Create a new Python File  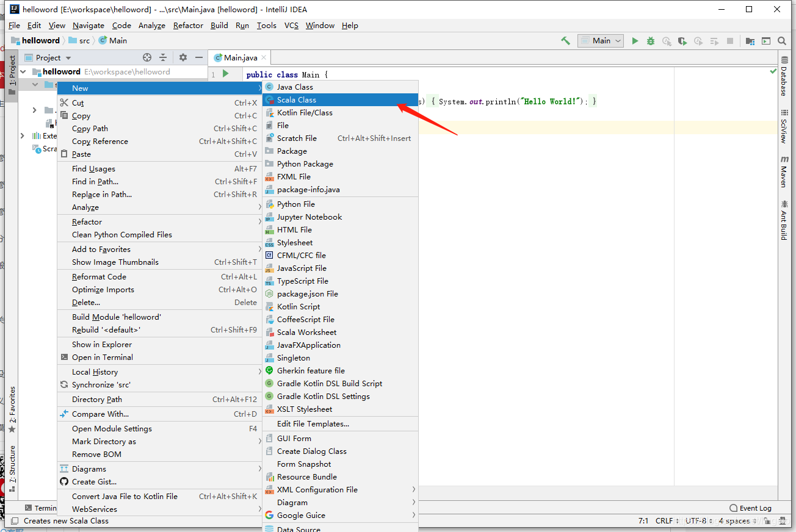tap(340, 204)
